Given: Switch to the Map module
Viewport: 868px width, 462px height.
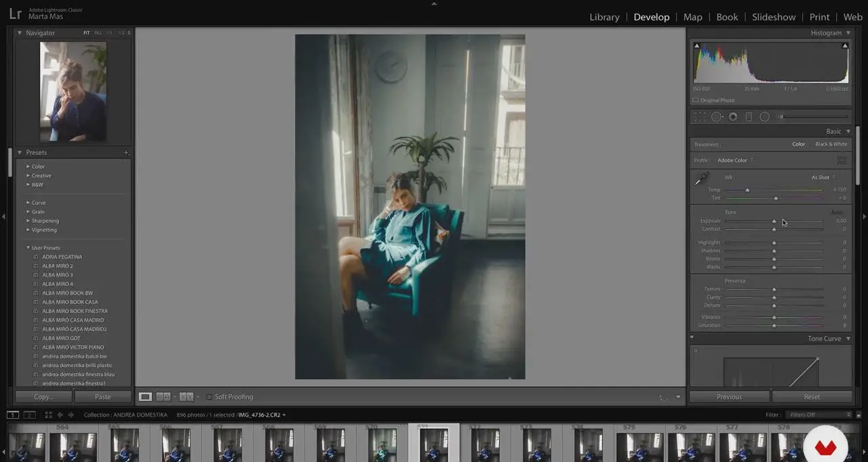Looking at the screenshot, I should (693, 17).
